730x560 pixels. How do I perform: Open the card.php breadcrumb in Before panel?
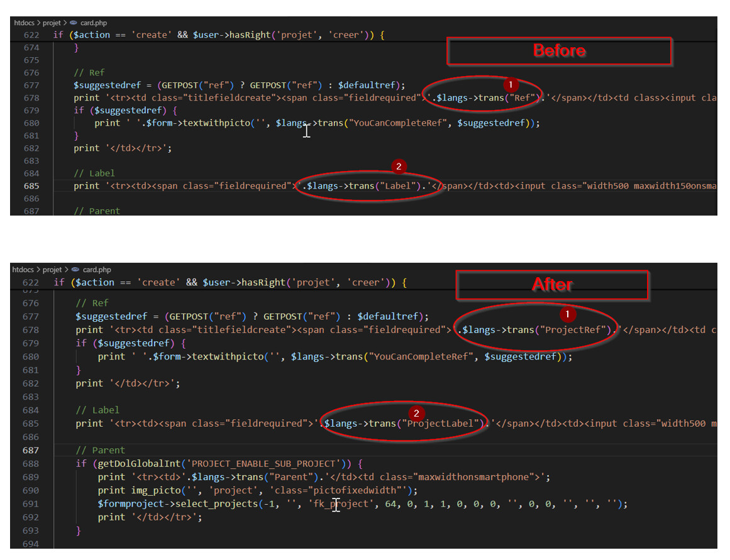tap(94, 23)
